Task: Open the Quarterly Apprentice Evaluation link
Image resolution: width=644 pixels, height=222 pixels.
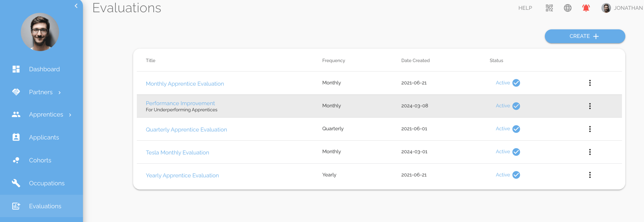Action: 186,130
